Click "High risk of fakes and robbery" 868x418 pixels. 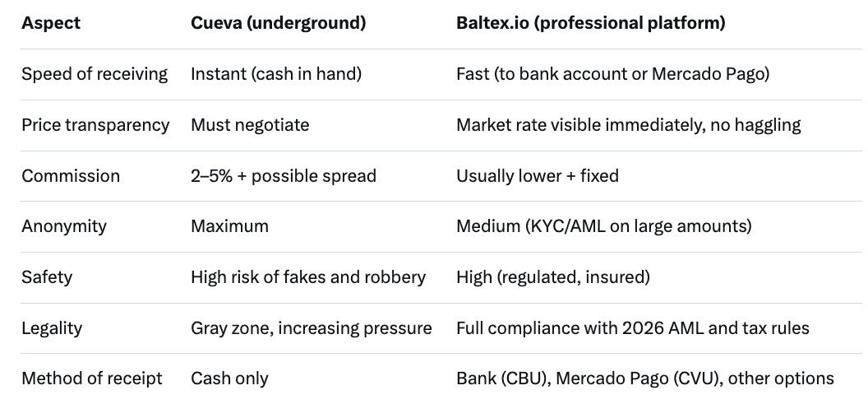coord(307,277)
